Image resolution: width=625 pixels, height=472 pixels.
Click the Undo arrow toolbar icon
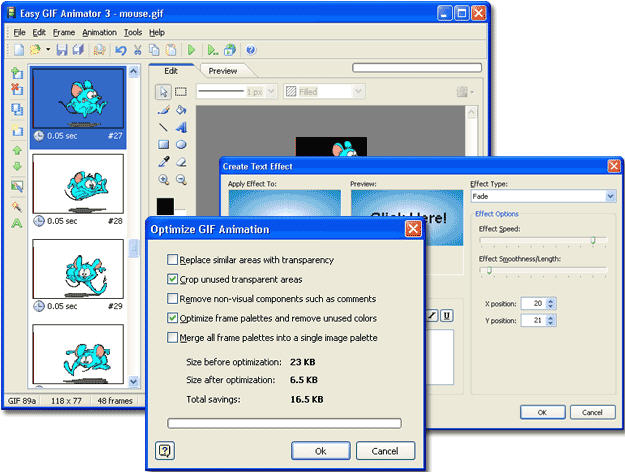(x=121, y=50)
